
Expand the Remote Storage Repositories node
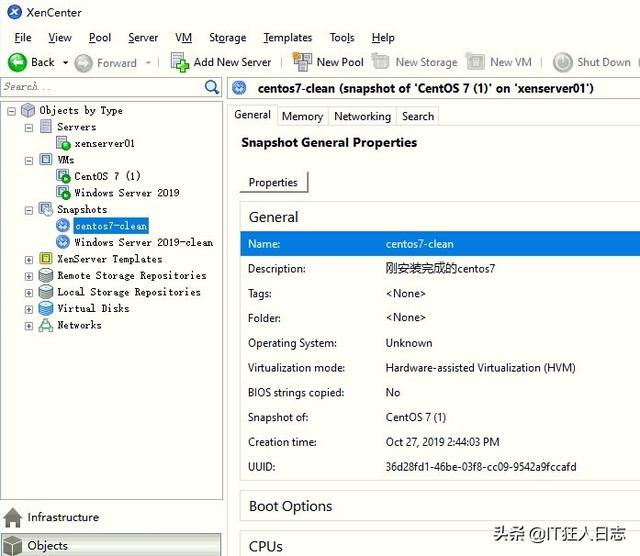pyautogui.click(x=29, y=276)
